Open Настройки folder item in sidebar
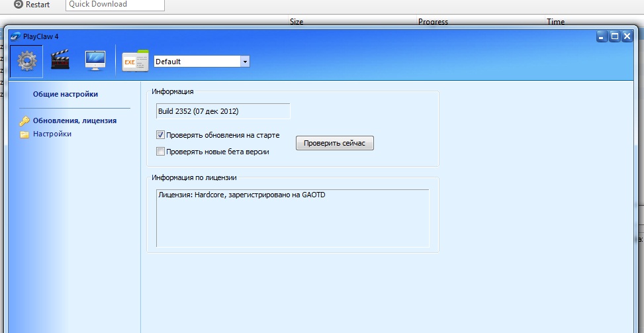Screen dimensions: 644x333 click(52, 134)
